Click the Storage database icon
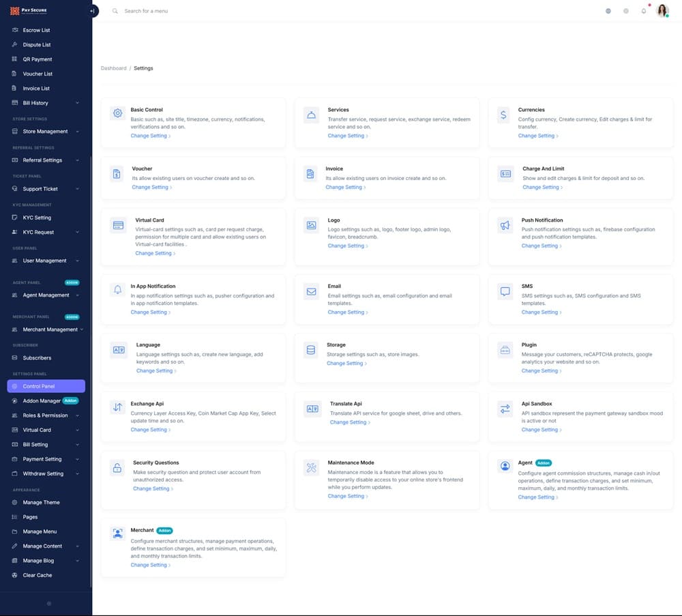The height and width of the screenshot is (616, 682). click(x=311, y=350)
